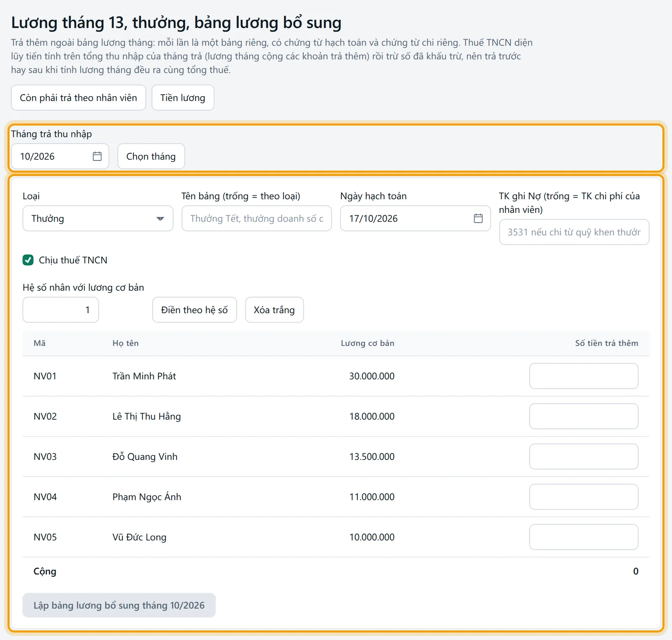Image resolution: width=672 pixels, height=640 pixels.
Task: Click the salary value 13.500.000
Action: [x=372, y=457]
